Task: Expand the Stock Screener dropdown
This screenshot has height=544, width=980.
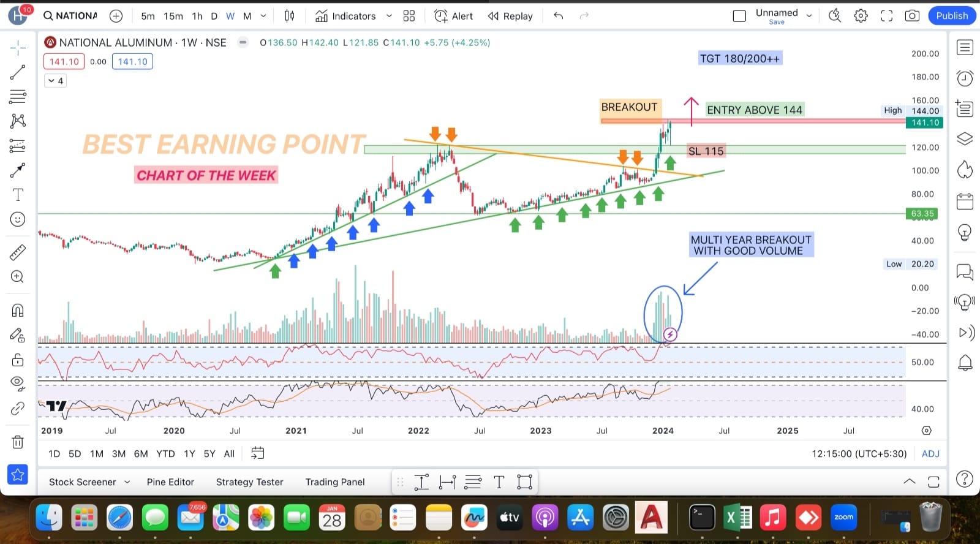Action: click(x=127, y=482)
